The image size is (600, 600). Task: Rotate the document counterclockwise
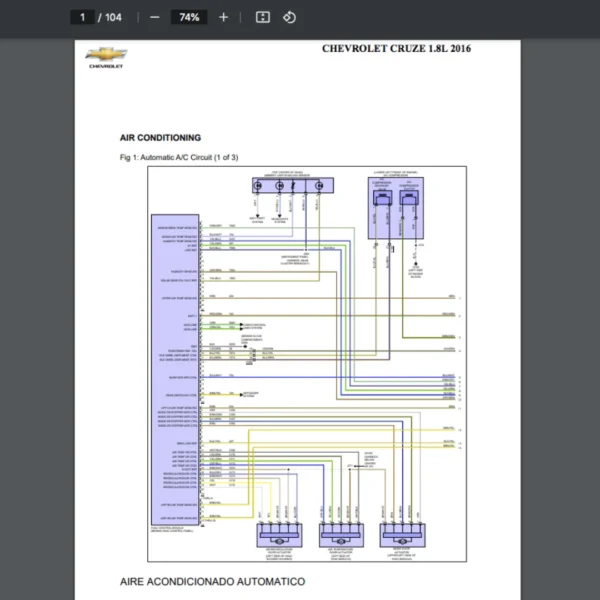[x=289, y=17]
